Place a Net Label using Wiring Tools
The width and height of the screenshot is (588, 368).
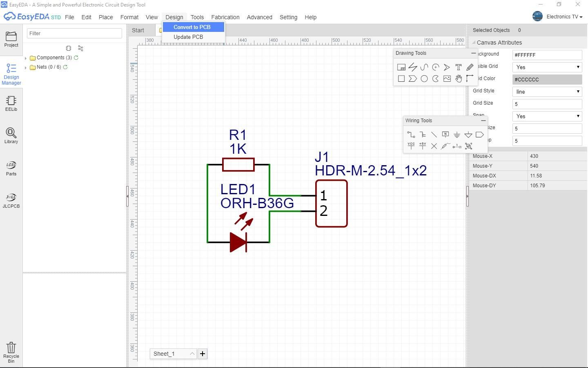(445, 134)
